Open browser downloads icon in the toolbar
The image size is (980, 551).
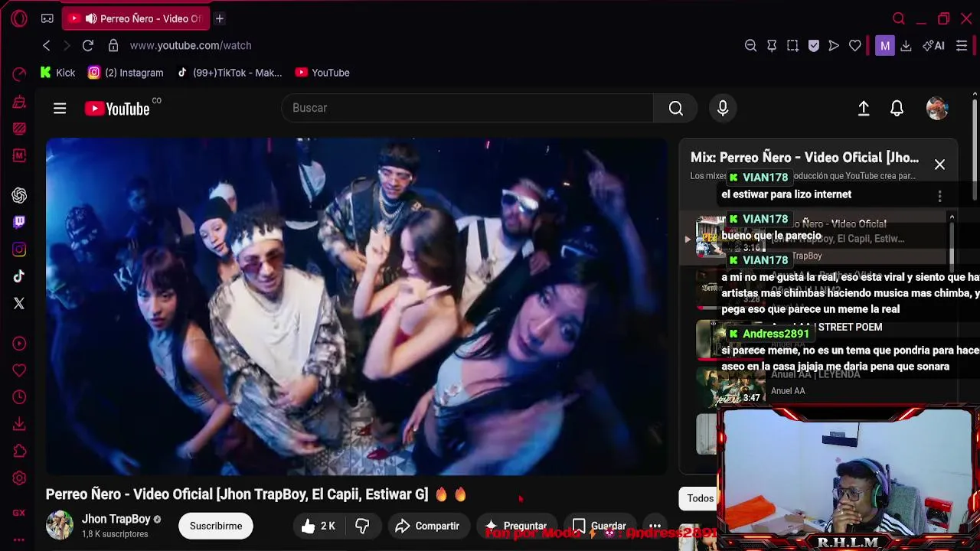(x=906, y=45)
